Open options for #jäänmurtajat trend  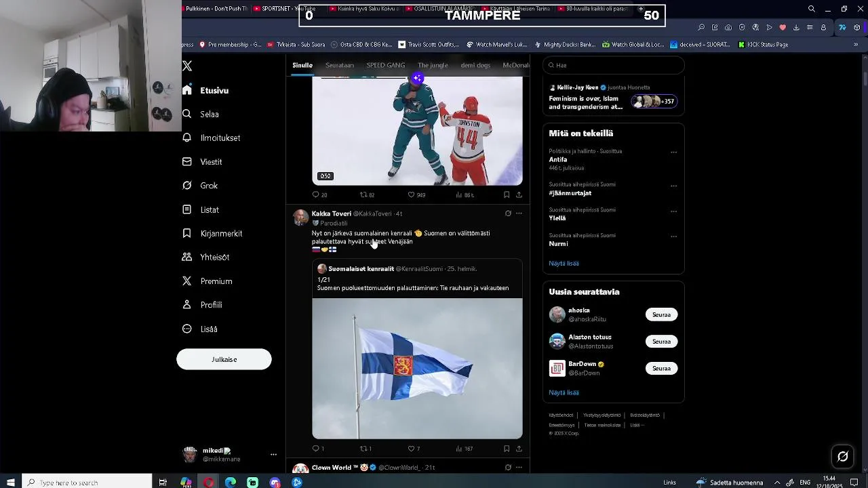click(673, 186)
